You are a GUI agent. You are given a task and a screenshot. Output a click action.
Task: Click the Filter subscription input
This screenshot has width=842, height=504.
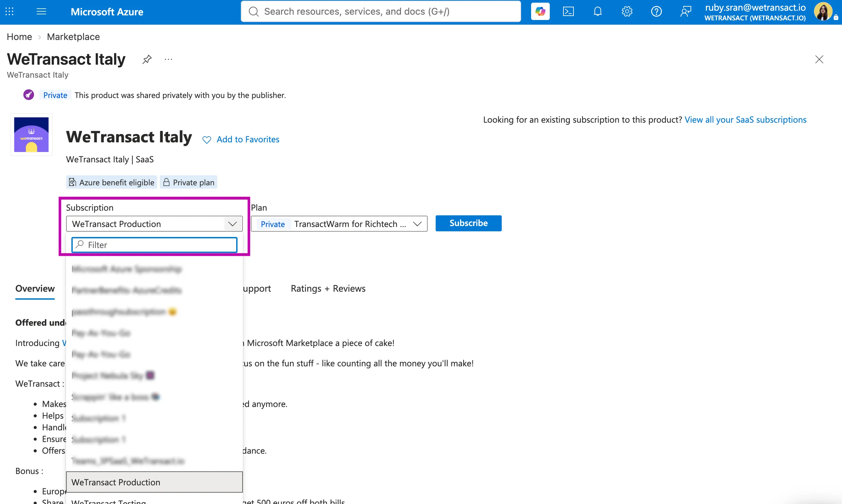tap(154, 245)
